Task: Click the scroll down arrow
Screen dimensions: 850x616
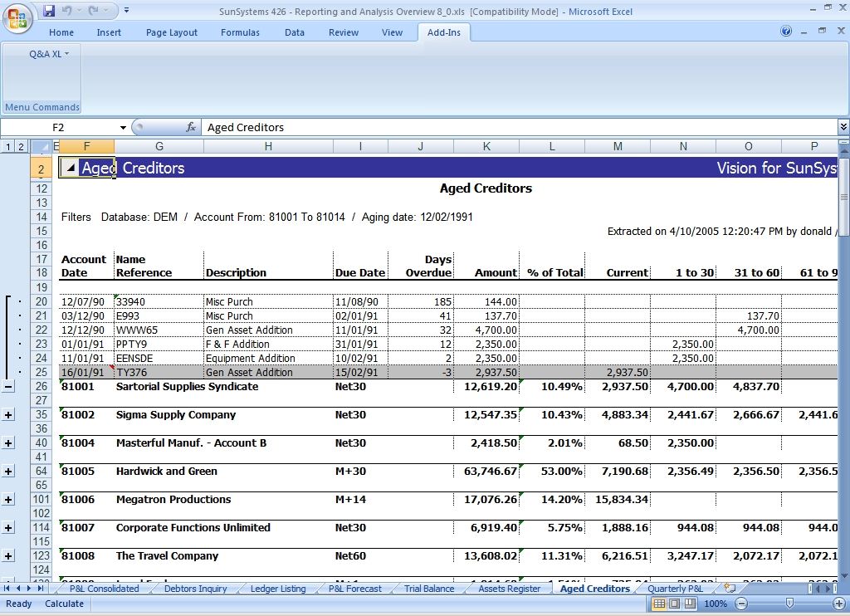Action: pyautogui.click(x=844, y=576)
